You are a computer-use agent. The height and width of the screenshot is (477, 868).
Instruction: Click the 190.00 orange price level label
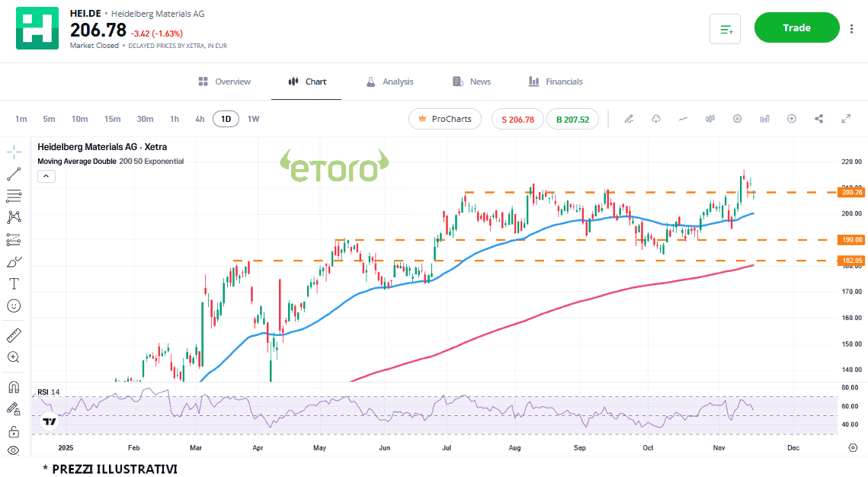click(851, 240)
